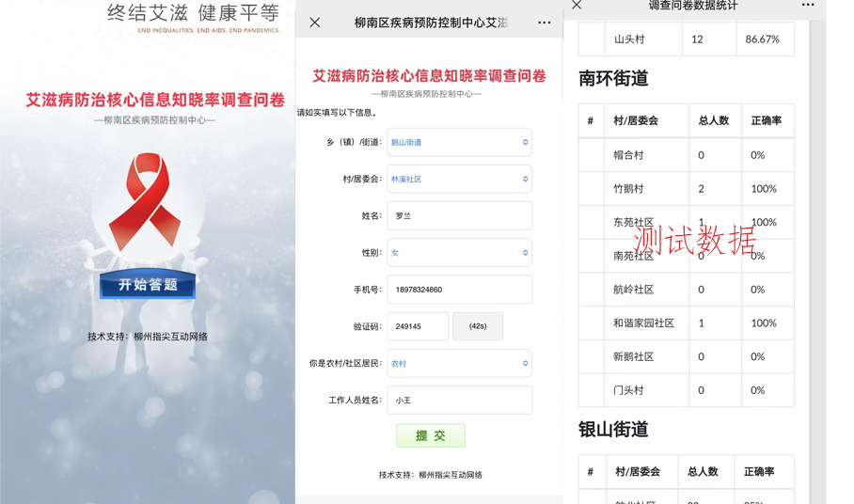Focus the 手机号 input field
Viewport: 854px width, 504px height.
point(459,290)
